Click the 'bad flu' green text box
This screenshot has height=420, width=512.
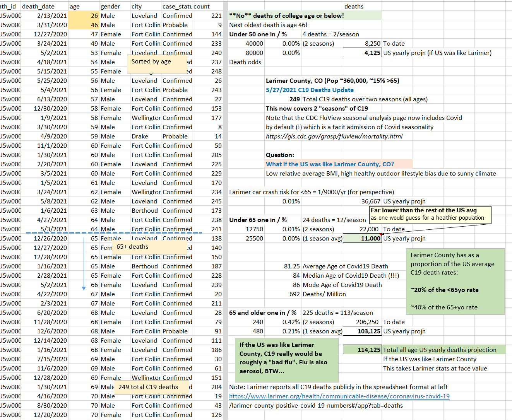point(286,360)
